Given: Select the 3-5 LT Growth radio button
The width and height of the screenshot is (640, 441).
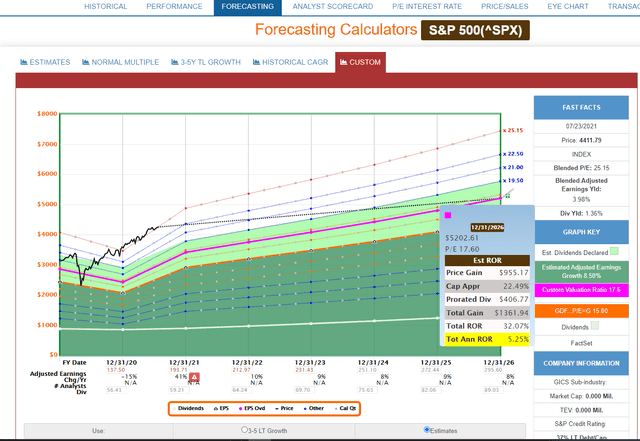Looking at the screenshot, I should click(x=244, y=430).
